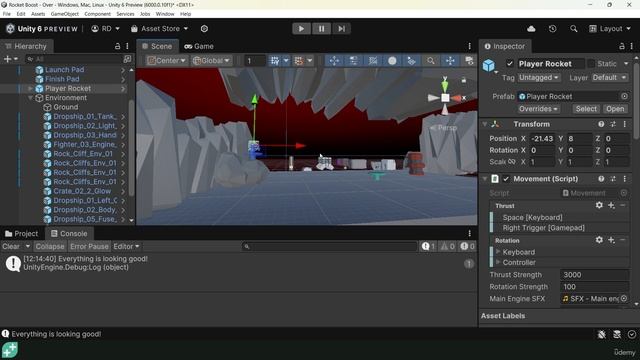640x360 pixels.
Task: Open the global search magnifier icon
Action: click(573, 29)
